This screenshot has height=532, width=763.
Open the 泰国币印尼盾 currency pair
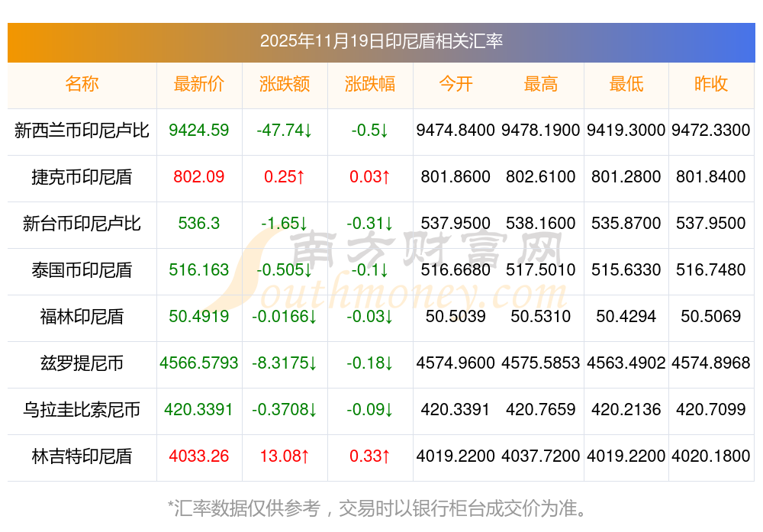tap(82, 270)
